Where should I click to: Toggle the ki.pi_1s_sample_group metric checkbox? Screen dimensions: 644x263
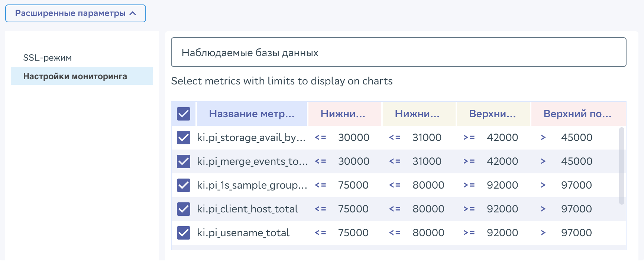point(184,185)
